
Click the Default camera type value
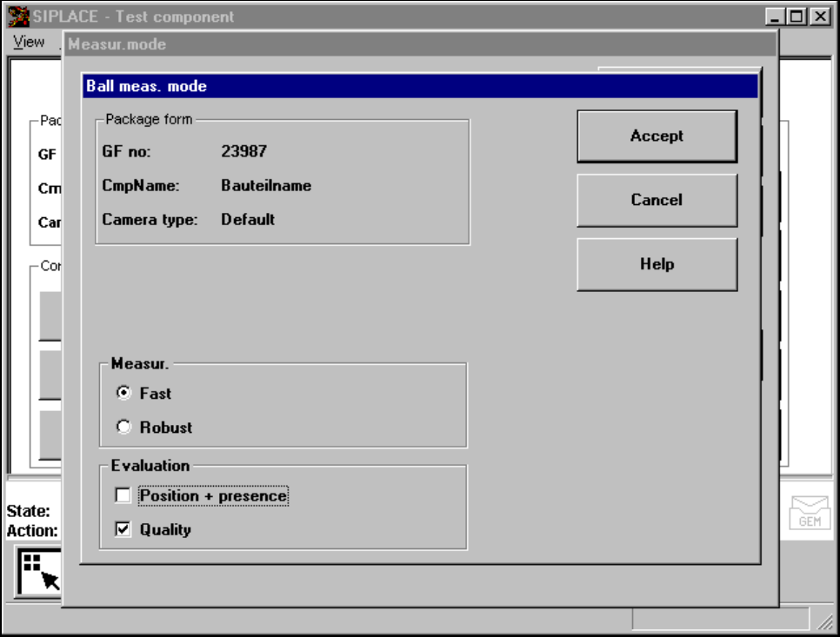click(248, 220)
